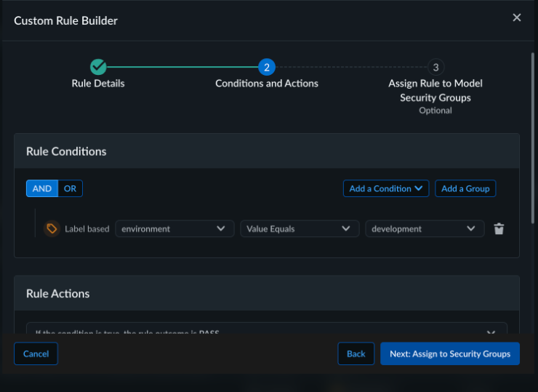This screenshot has height=392, width=538.
Task: Click the Rule Details completed checkmark step
Action: pyautogui.click(x=98, y=67)
